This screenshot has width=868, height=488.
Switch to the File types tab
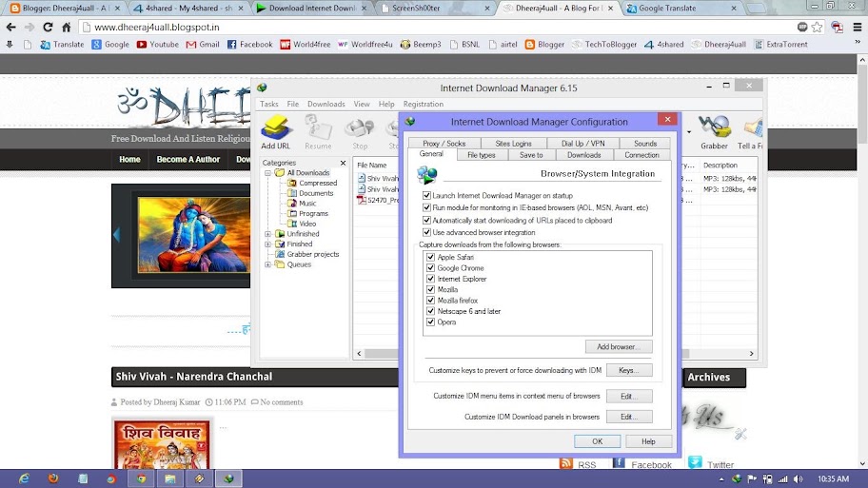point(481,155)
